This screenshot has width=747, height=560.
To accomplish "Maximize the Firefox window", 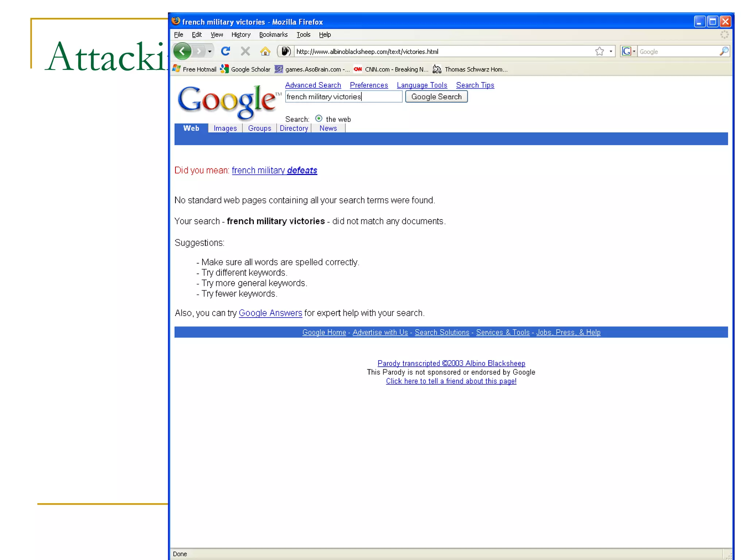I will point(712,22).
